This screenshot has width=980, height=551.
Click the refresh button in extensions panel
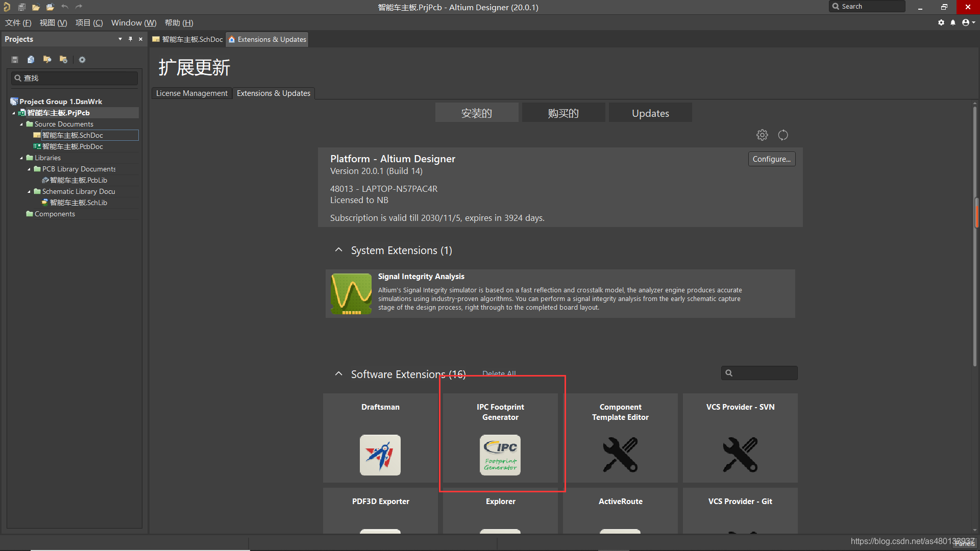pos(783,135)
